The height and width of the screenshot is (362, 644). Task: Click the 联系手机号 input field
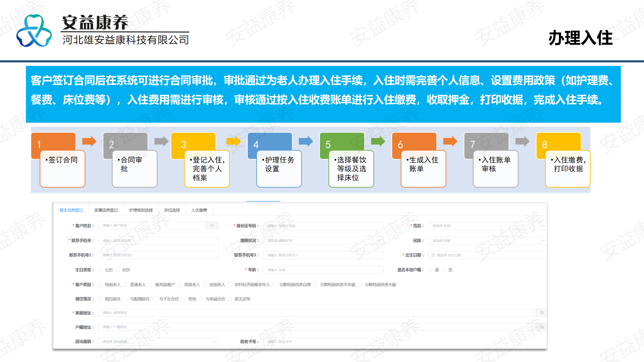(158, 241)
